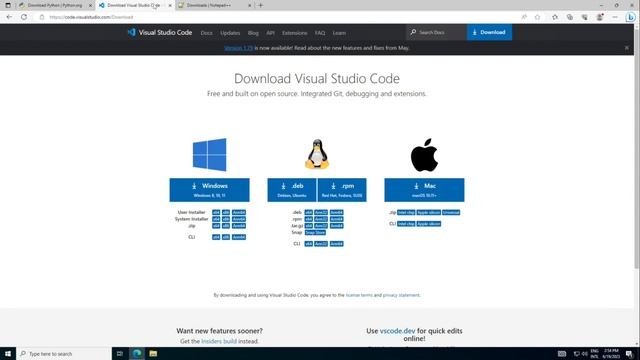Open the FAQ menu item
Image resolution: width=640 pixels, height=360 pixels.
[x=320, y=33]
